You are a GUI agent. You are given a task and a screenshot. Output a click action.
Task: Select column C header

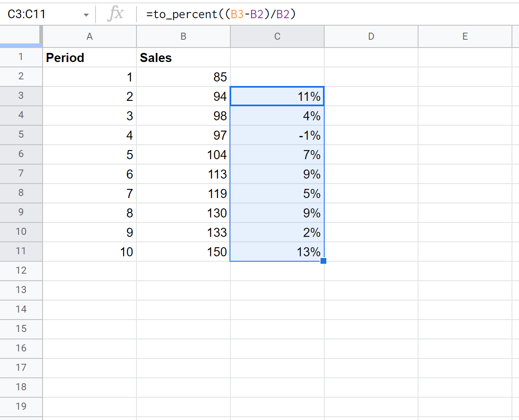277,37
